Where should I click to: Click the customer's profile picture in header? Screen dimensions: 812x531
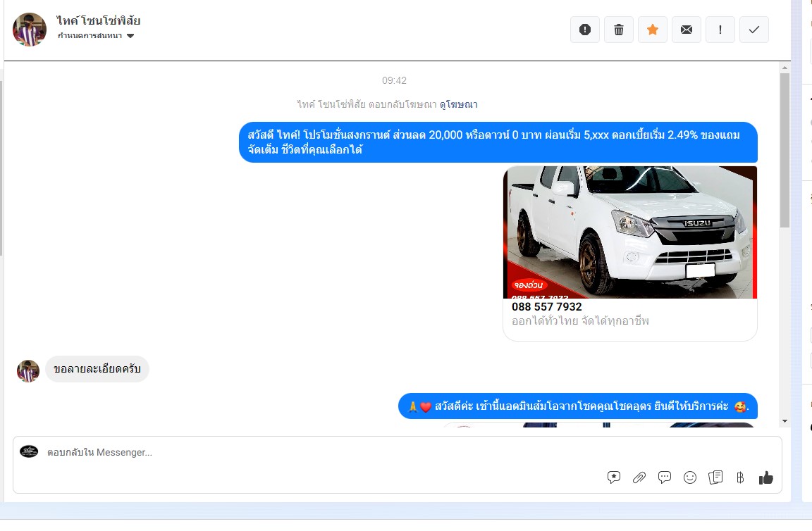pos(30,30)
